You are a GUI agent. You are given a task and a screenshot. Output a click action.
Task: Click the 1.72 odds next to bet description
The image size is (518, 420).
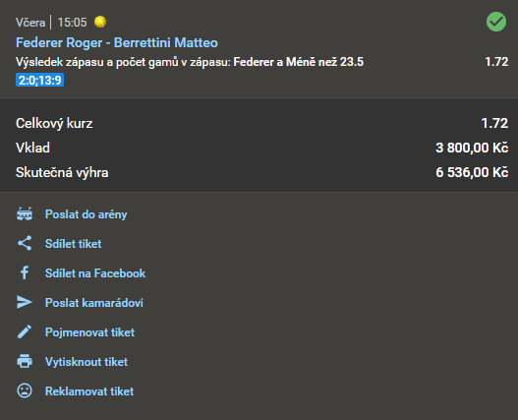pos(496,62)
